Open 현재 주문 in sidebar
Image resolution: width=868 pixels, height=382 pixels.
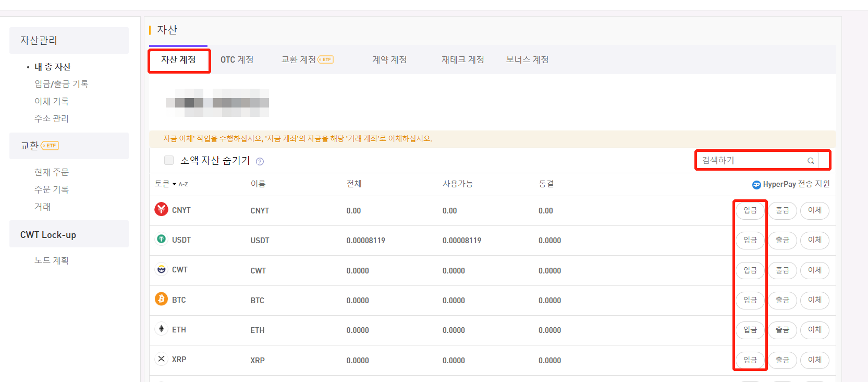pos(52,172)
